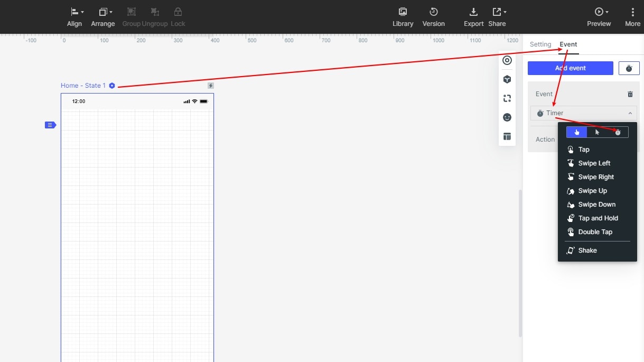Click the cube icon in side toolbar

tap(507, 79)
